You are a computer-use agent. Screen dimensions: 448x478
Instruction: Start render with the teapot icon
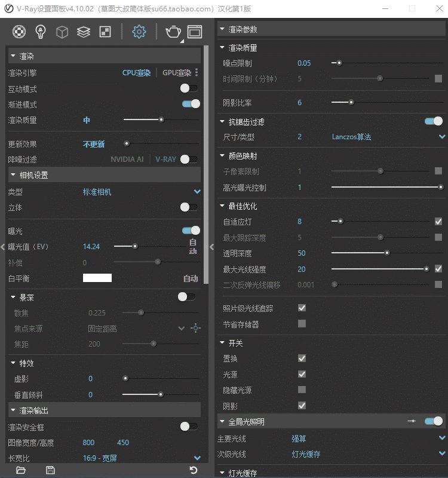pos(173,32)
